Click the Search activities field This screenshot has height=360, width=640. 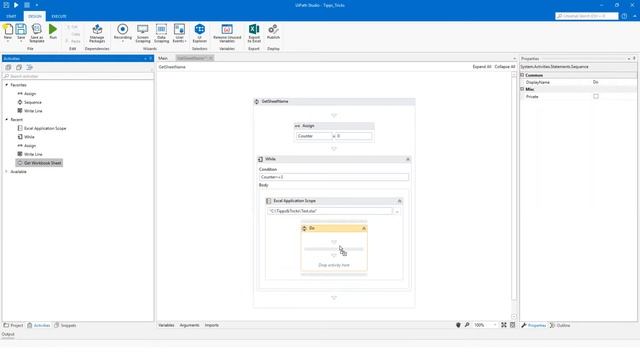click(x=78, y=76)
